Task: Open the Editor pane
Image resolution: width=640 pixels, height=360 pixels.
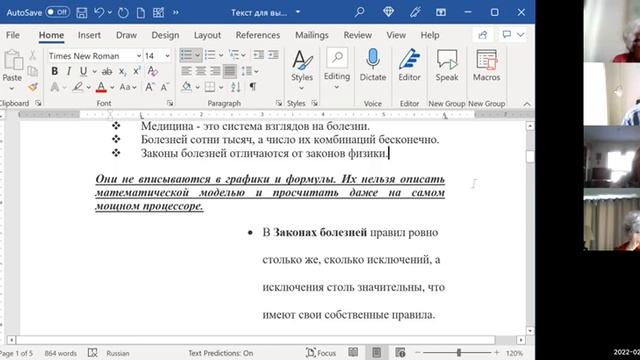Action: pos(409,66)
